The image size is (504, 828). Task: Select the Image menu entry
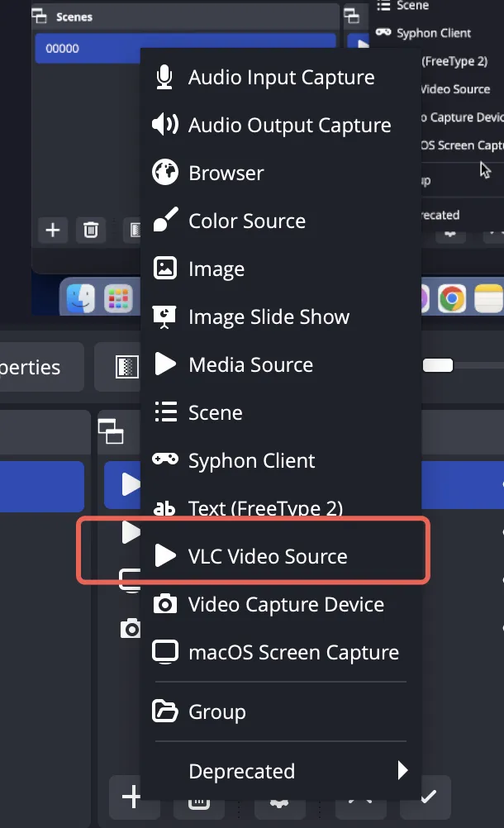pyautogui.click(x=280, y=269)
